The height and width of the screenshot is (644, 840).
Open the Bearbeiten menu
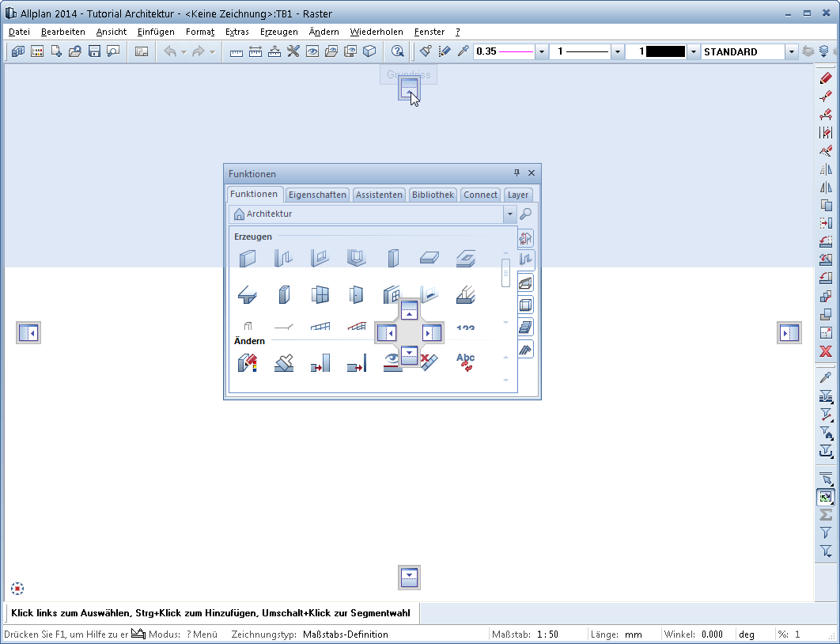click(x=63, y=32)
